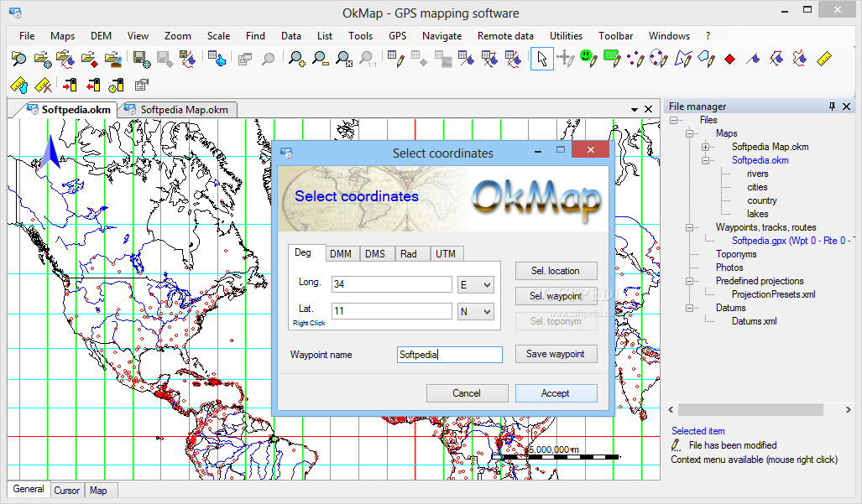This screenshot has width=862, height=504.
Task: Click the table with pencil edit icon
Action: coord(396,58)
